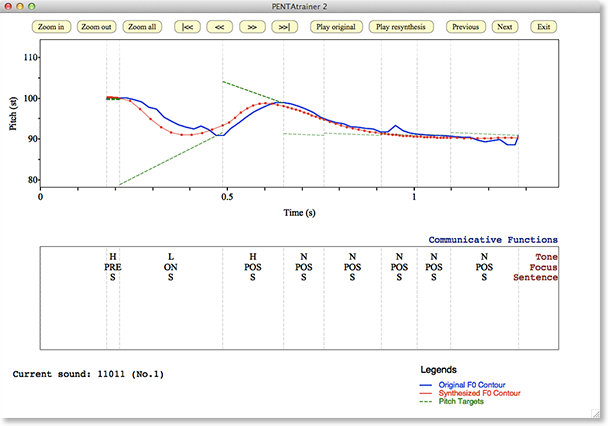The height and width of the screenshot is (426, 608).
Task: Click the 0.5 time axis tick label
Action: (227, 197)
